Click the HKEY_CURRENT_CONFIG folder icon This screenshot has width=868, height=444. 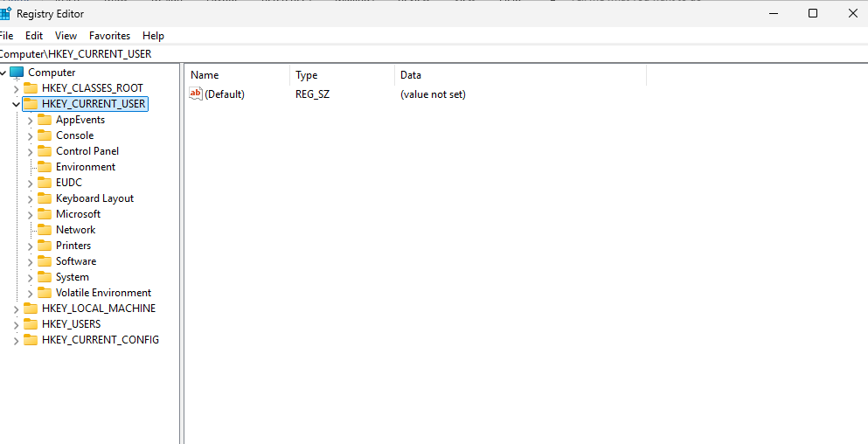pos(31,340)
